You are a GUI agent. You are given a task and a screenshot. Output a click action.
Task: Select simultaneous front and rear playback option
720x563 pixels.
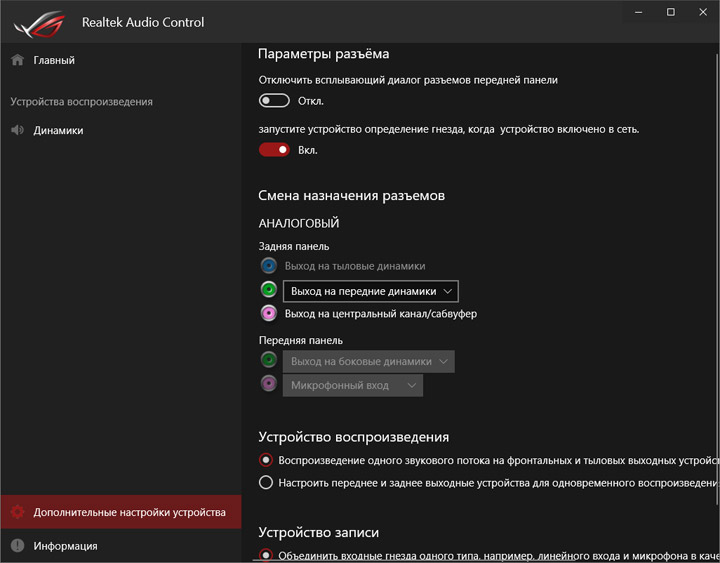click(266, 482)
